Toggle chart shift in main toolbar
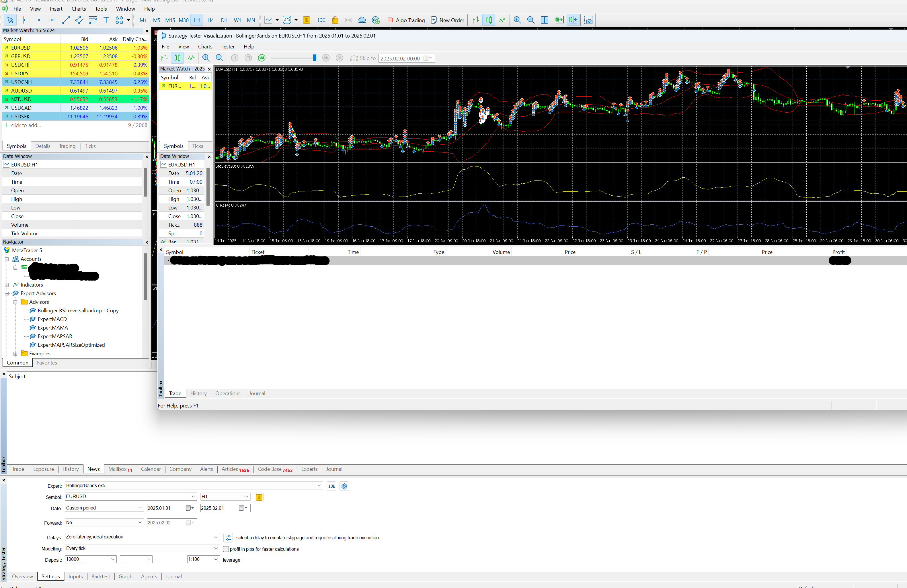The height and width of the screenshot is (588, 907). tap(573, 20)
